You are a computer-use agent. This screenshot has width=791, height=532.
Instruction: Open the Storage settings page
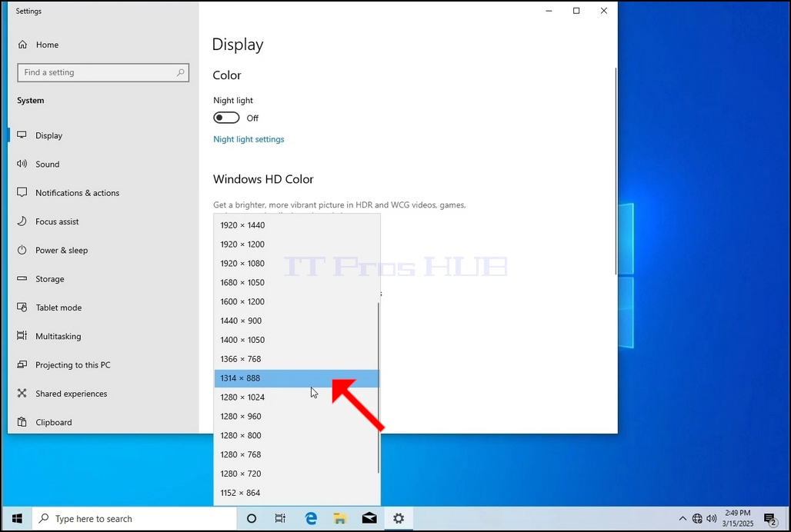[49, 279]
